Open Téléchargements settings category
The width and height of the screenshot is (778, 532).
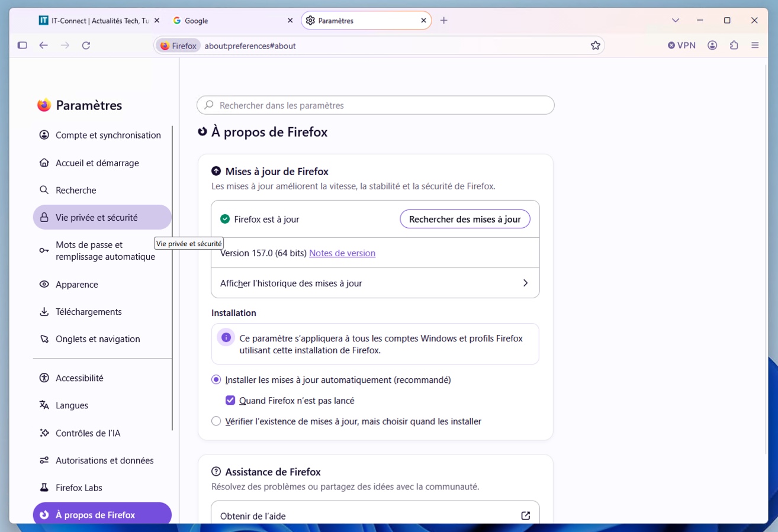tap(102, 312)
